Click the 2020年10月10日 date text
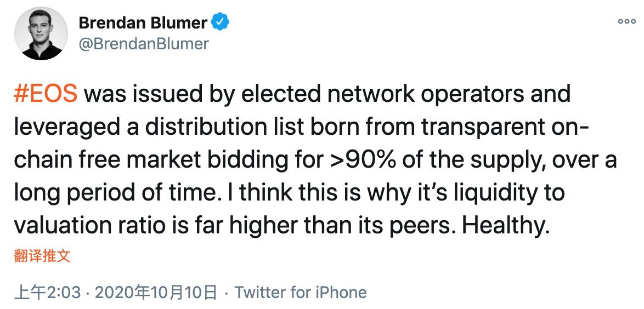The height and width of the screenshot is (309, 644). click(x=156, y=292)
